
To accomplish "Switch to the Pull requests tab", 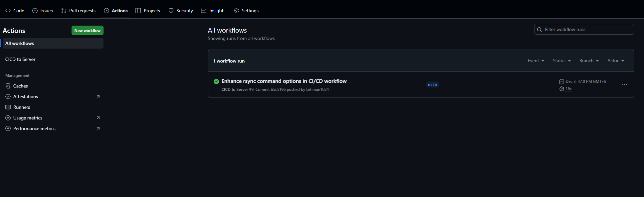I will point(78,11).
